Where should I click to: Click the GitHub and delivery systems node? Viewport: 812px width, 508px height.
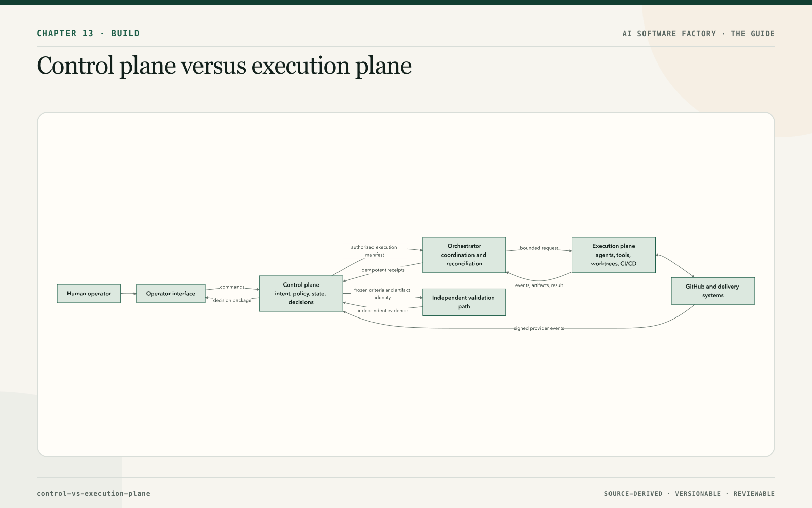click(713, 291)
